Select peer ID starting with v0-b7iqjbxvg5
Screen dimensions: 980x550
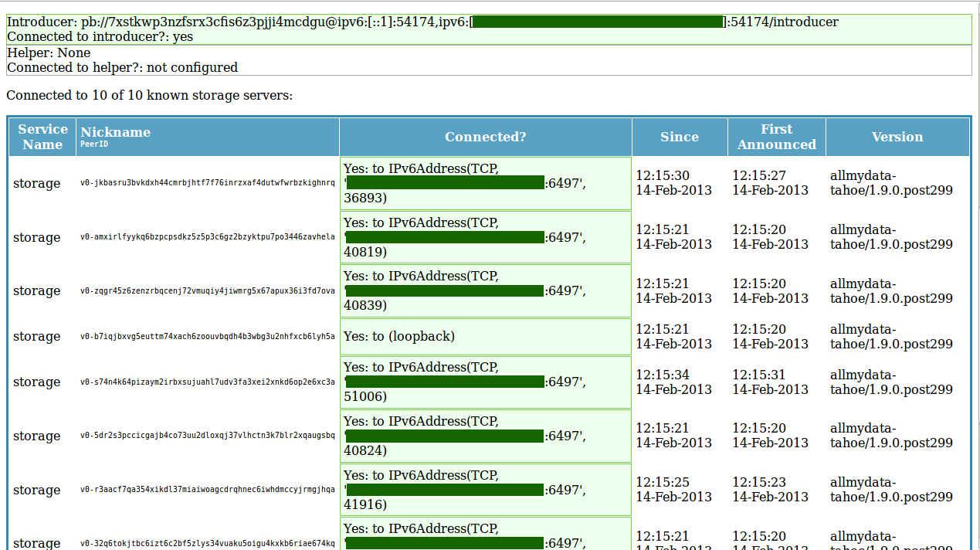tap(207, 337)
